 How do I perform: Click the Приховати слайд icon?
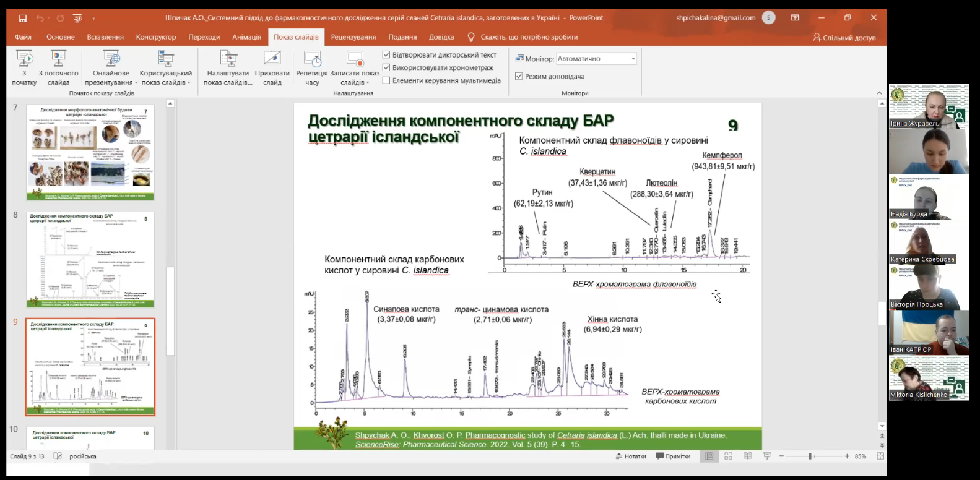coord(272,59)
